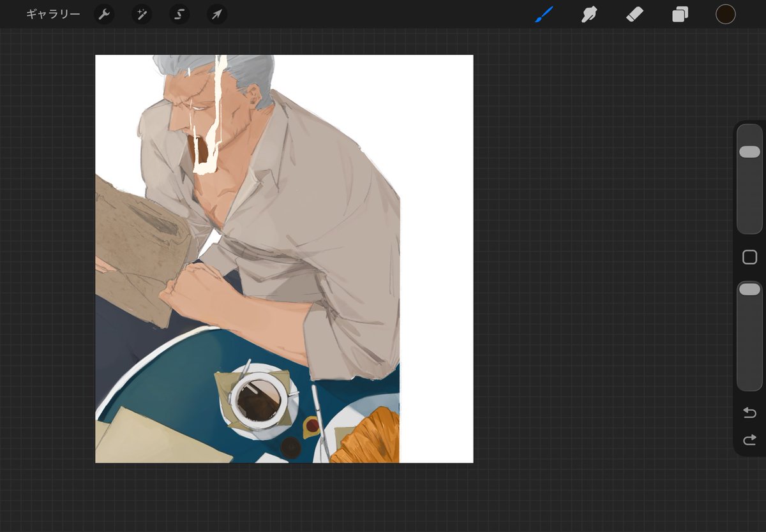This screenshot has height=532, width=766.
Task: Activate the Transform arrow tool
Action: pos(217,14)
